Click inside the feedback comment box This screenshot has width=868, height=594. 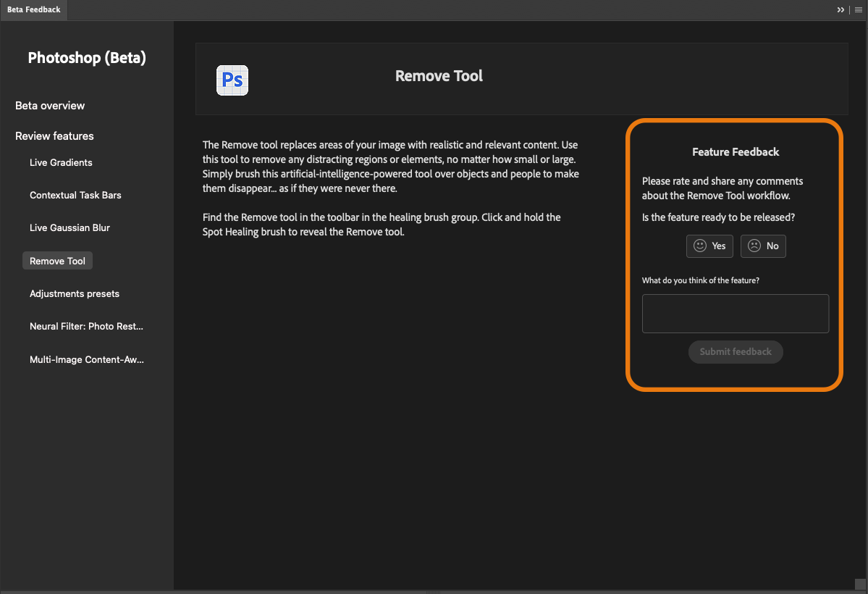(x=735, y=313)
